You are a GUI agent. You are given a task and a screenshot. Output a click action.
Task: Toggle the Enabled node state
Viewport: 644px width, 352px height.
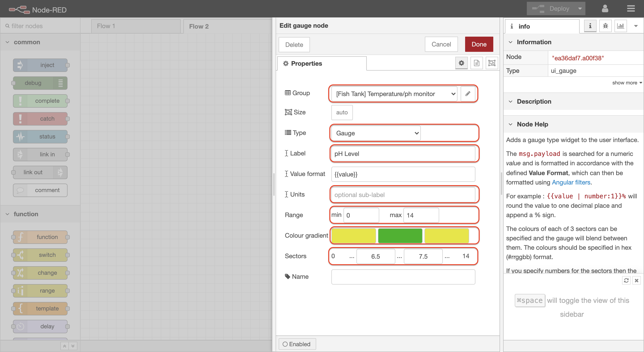point(297,344)
